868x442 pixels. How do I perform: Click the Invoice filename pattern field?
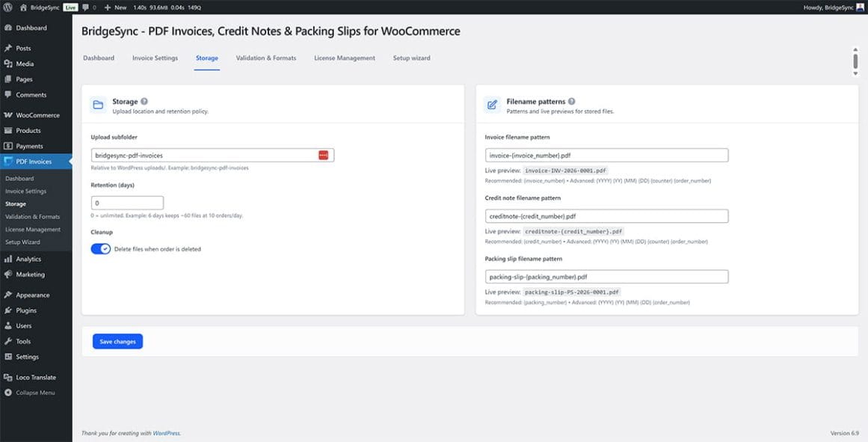click(606, 155)
